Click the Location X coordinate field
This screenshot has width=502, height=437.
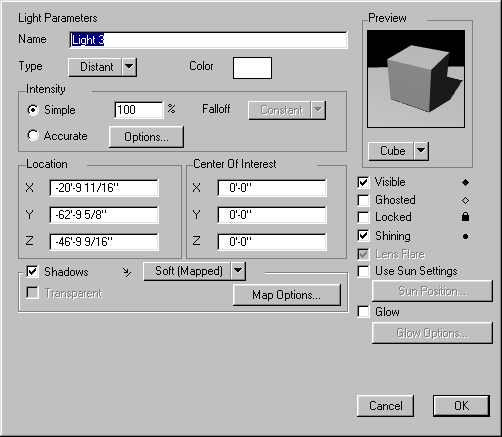(x=104, y=188)
